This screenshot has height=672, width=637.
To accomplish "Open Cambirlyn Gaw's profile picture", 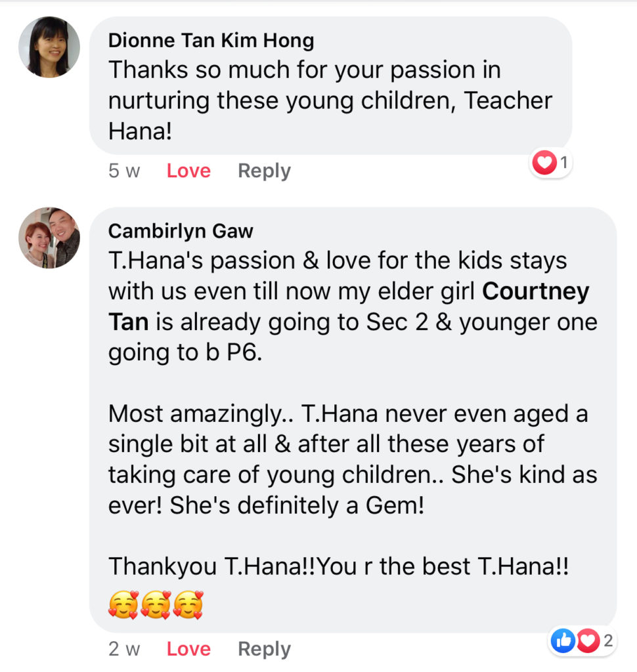I will [49, 238].
